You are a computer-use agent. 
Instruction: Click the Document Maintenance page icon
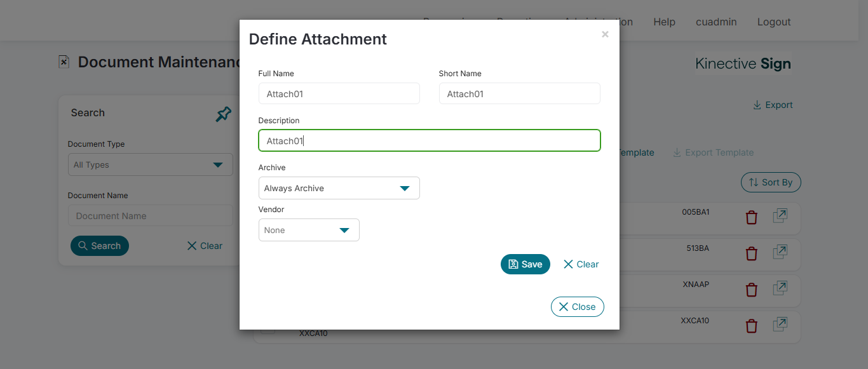pos(64,62)
